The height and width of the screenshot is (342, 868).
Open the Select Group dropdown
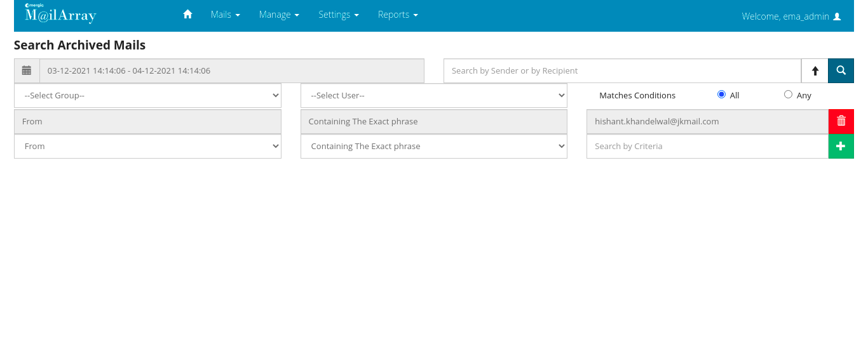(x=147, y=95)
